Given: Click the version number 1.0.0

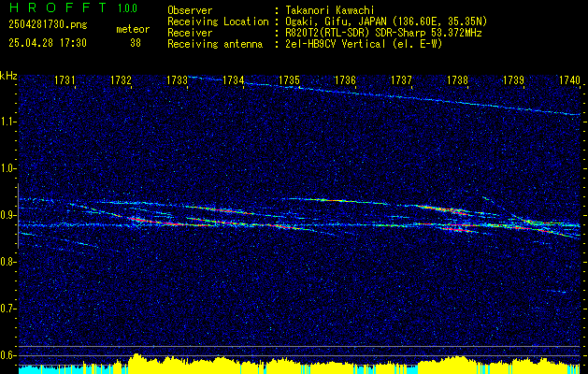Looking at the screenshot, I should click(x=127, y=8).
